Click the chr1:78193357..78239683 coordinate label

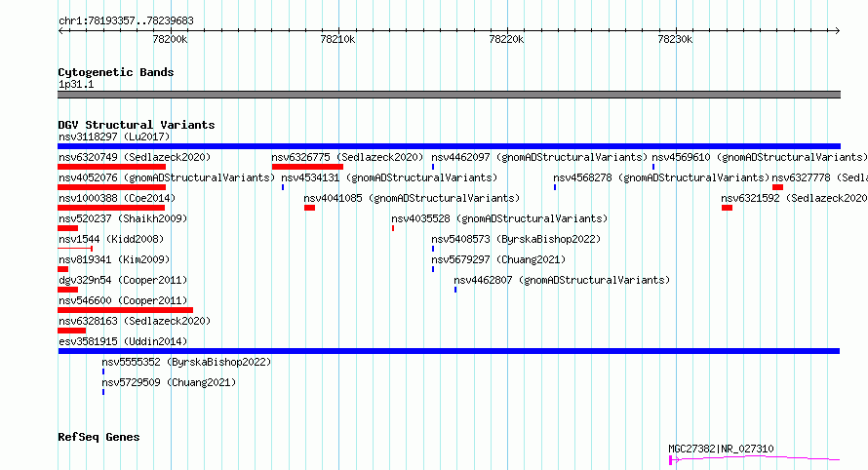pyautogui.click(x=126, y=21)
